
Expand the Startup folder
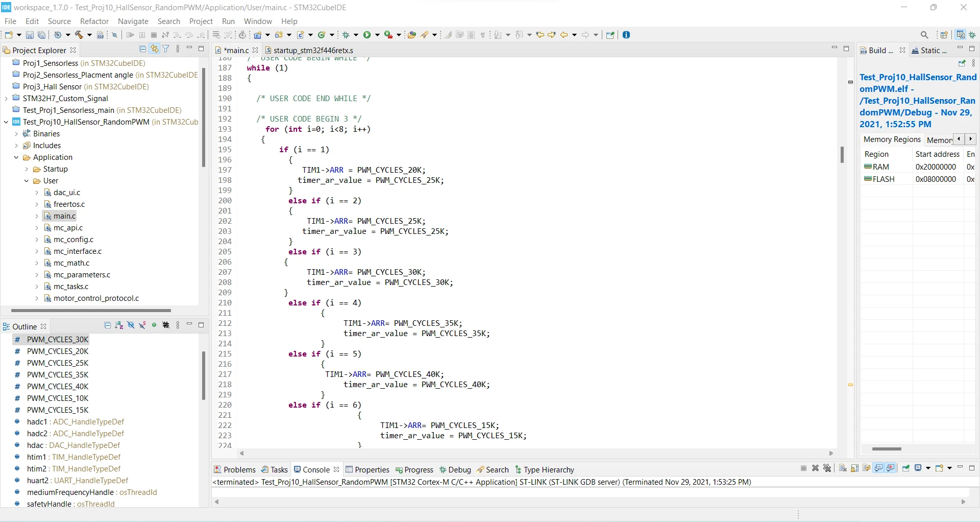pyautogui.click(x=27, y=169)
